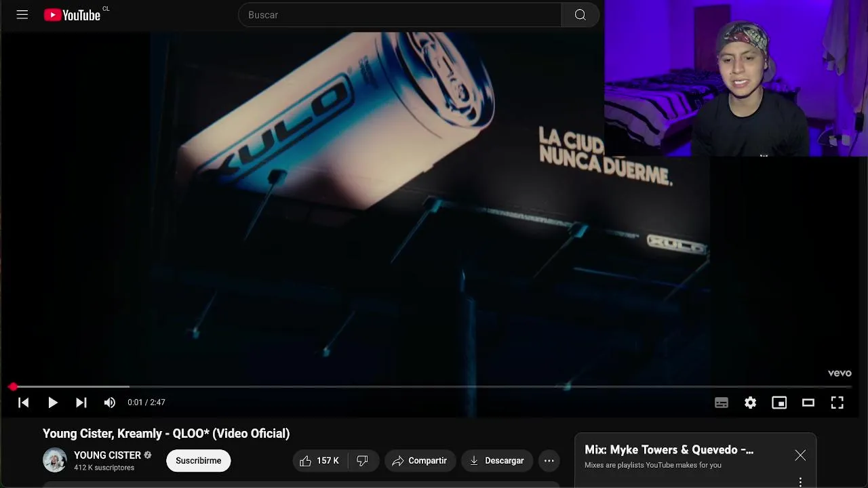868x488 pixels.
Task: Open Mix: Myke Towers & Quevedo playlist
Action: [669, 450]
